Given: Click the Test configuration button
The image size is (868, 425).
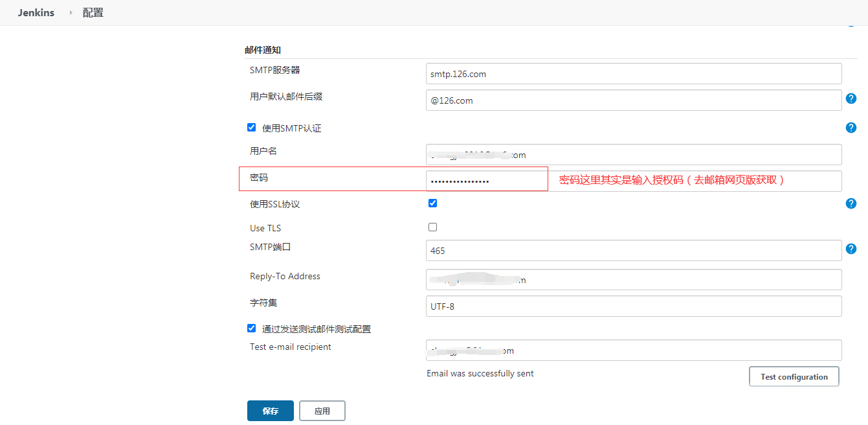Looking at the screenshot, I should (794, 376).
